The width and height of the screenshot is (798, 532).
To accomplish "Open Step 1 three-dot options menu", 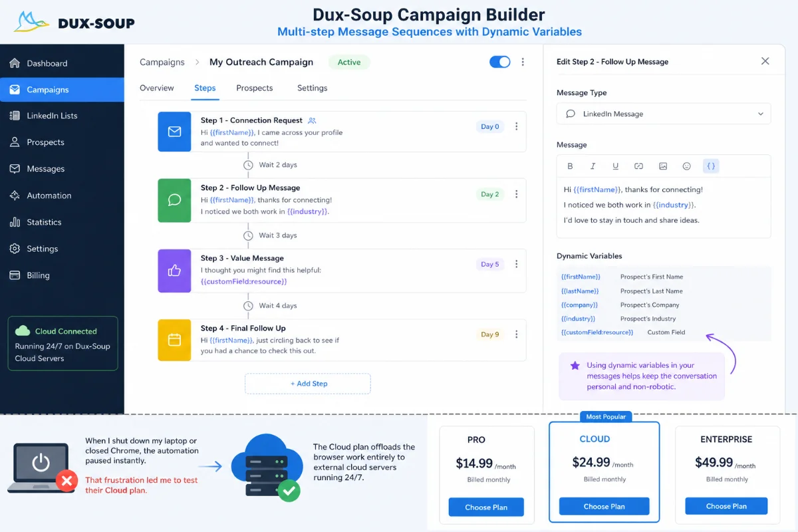I will [x=517, y=126].
